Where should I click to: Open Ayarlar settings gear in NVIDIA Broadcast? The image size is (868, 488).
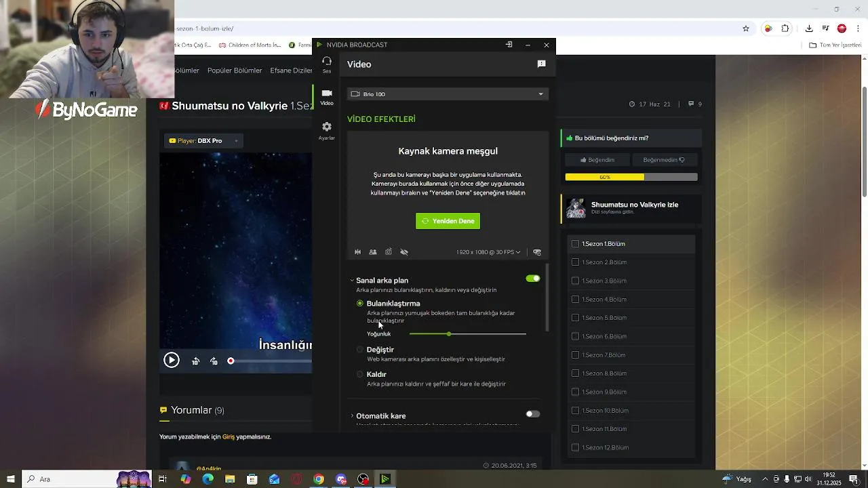tap(327, 131)
